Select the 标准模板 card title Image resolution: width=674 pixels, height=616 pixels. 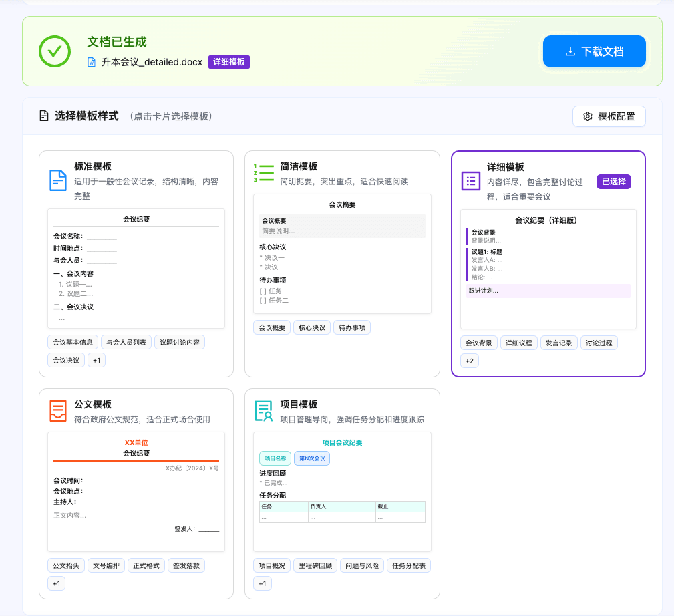[93, 166]
